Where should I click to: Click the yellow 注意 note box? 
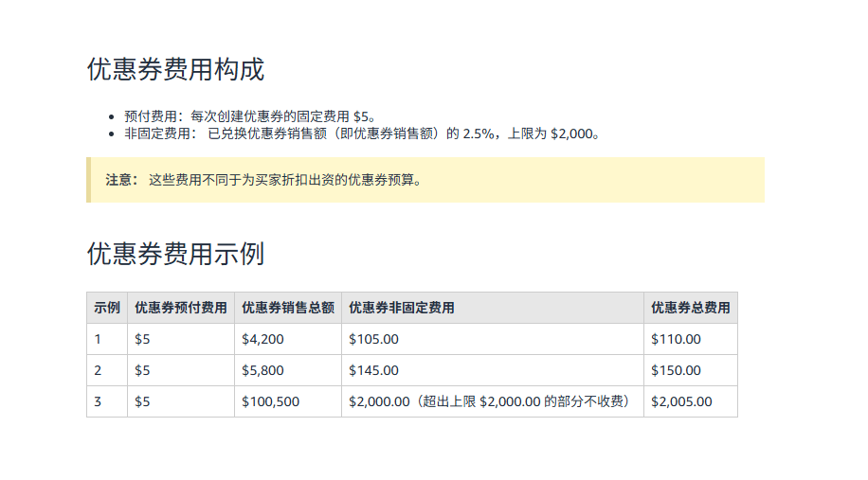click(425, 180)
